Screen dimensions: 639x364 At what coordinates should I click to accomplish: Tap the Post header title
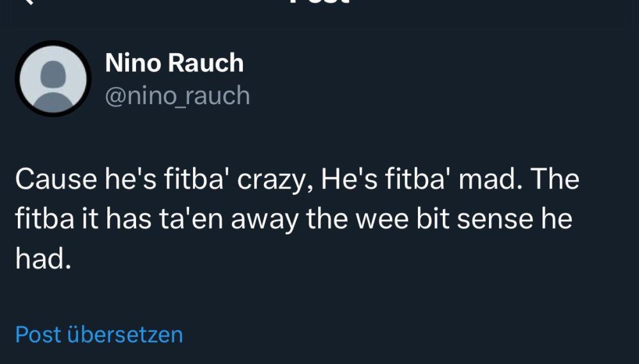pyautogui.click(x=319, y=3)
